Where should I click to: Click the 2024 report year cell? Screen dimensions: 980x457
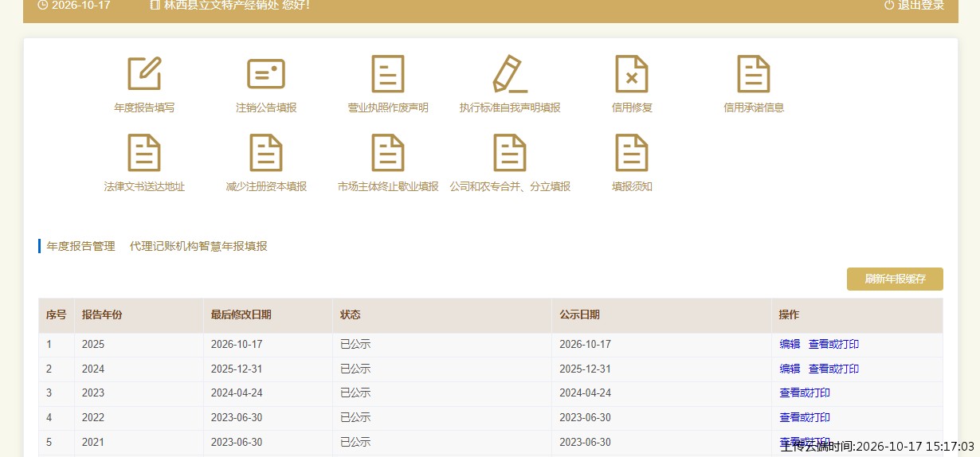point(139,369)
